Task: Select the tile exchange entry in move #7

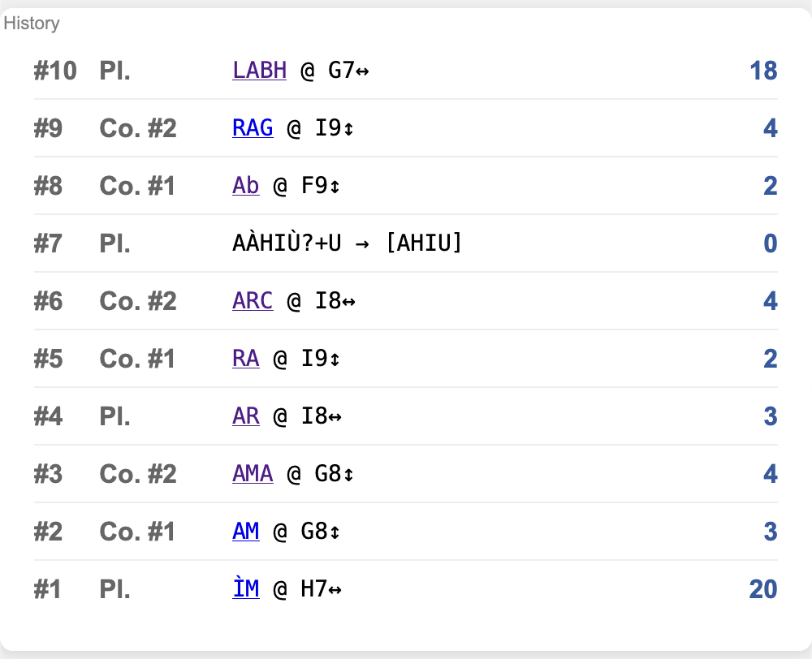Action: (347, 243)
